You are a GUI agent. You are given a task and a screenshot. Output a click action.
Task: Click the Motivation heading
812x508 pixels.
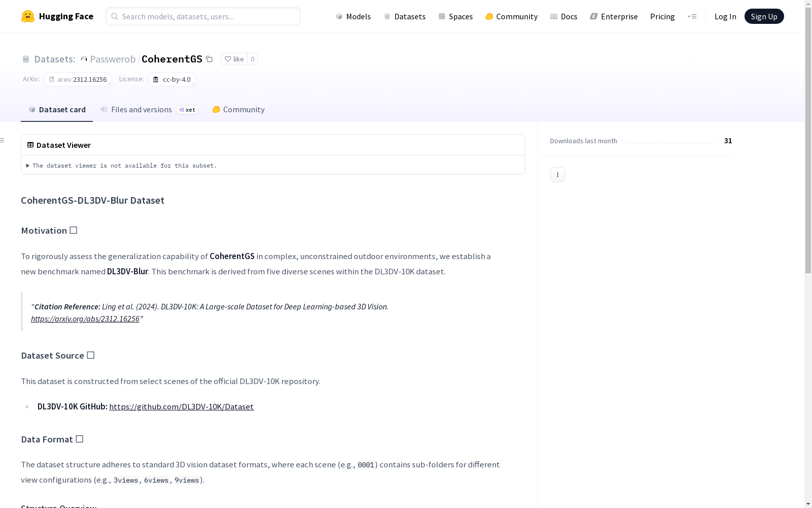point(49,231)
